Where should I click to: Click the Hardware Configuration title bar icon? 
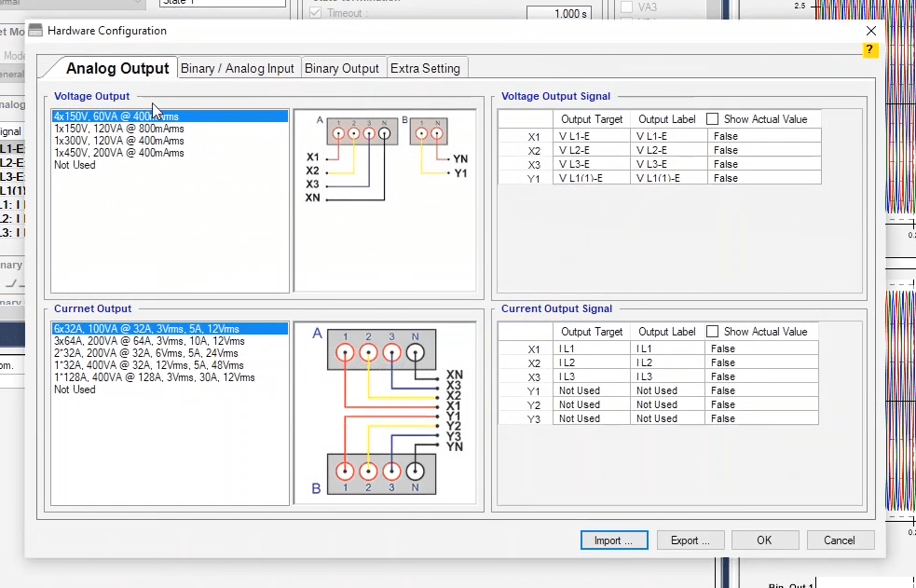click(35, 31)
